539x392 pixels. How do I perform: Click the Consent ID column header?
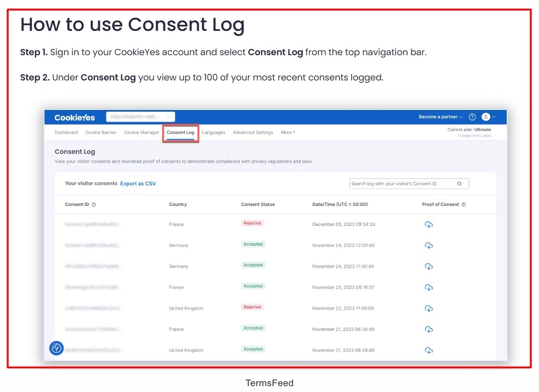pyautogui.click(x=77, y=204)
